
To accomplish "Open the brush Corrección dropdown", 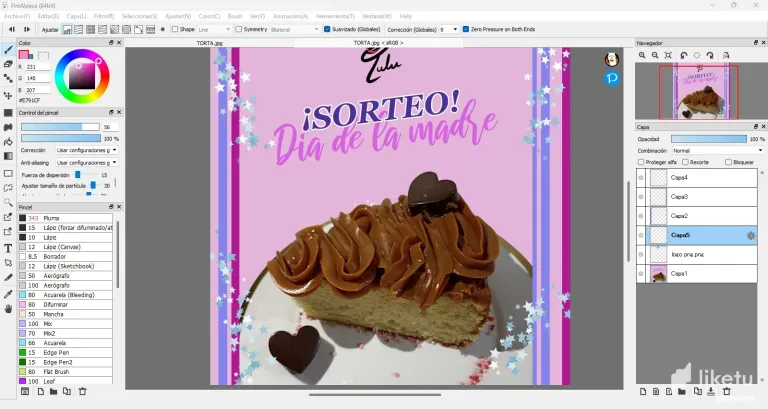I will [x=87, y=150].
